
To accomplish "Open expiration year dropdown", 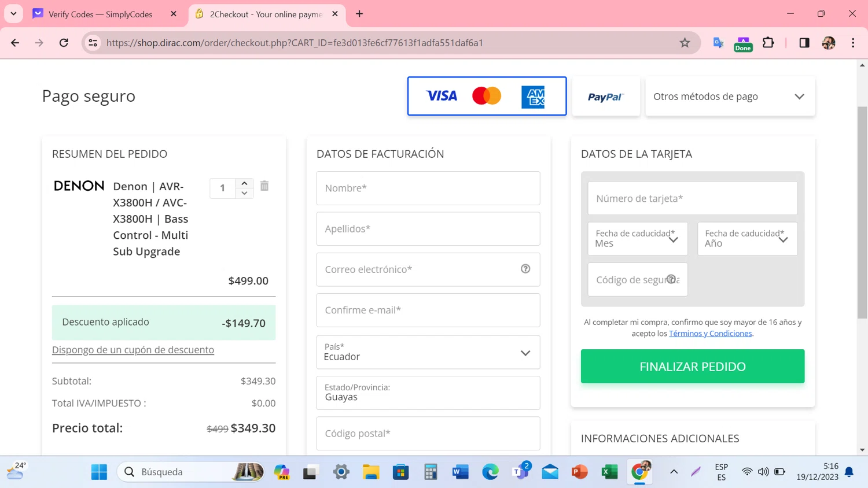I will point(747,239).
